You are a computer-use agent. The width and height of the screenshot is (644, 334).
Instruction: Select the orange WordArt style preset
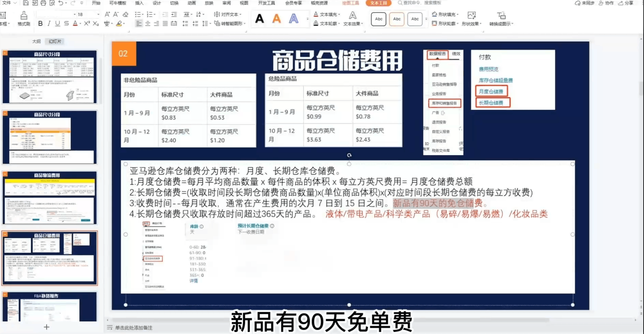pos(277,18)
